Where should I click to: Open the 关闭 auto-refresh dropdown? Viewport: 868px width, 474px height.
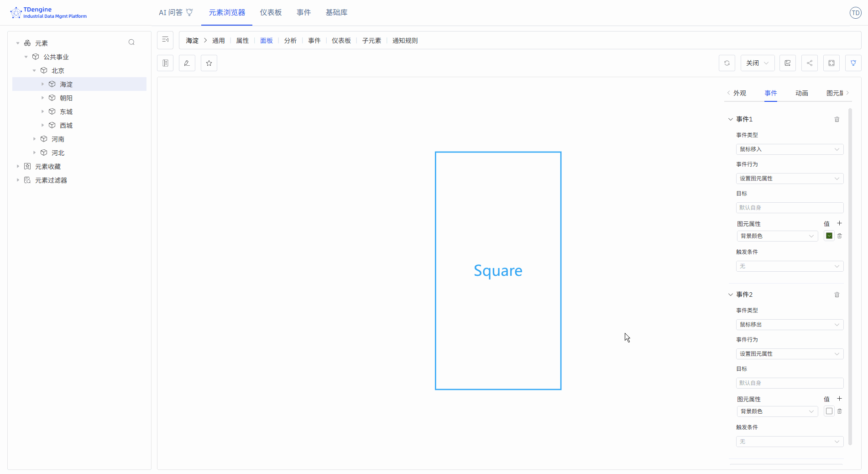[757, 63]
